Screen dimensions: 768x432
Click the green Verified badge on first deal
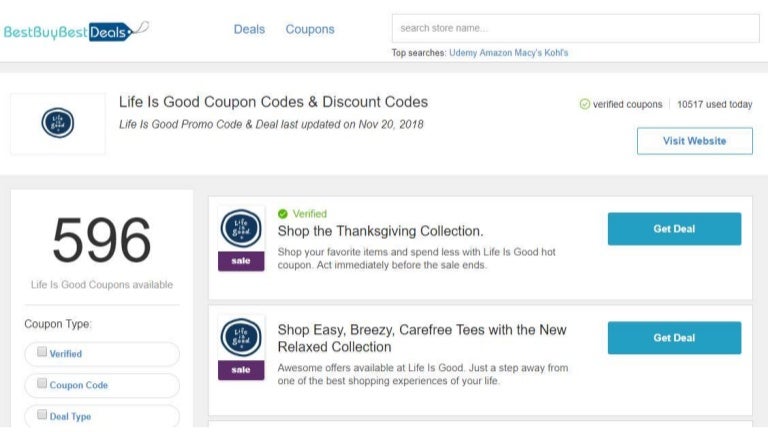302,214
